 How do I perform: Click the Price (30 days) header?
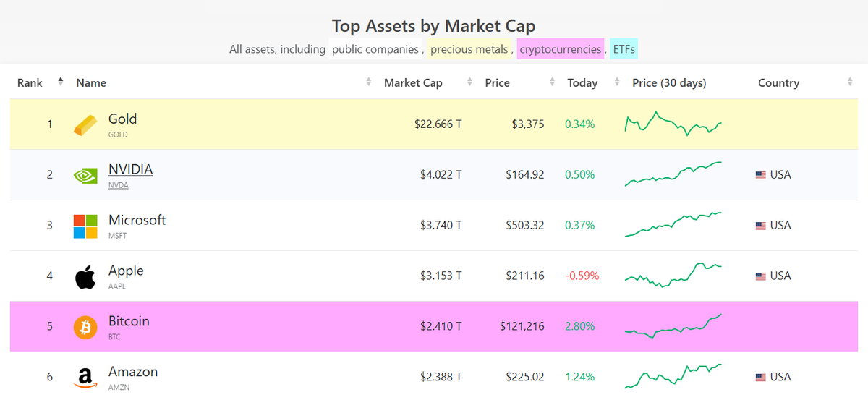click(x=669, y=83)
